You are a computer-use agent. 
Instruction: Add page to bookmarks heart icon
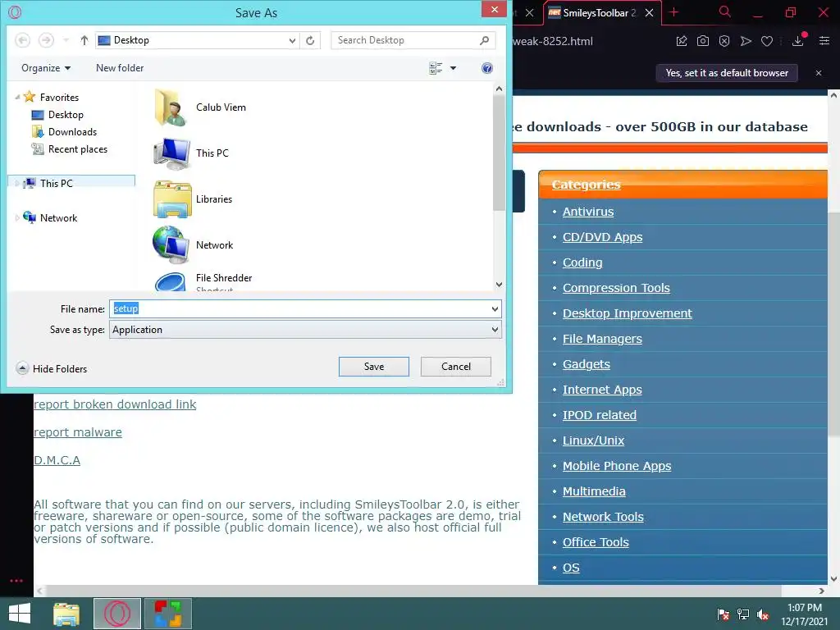(x=767, y=41)
